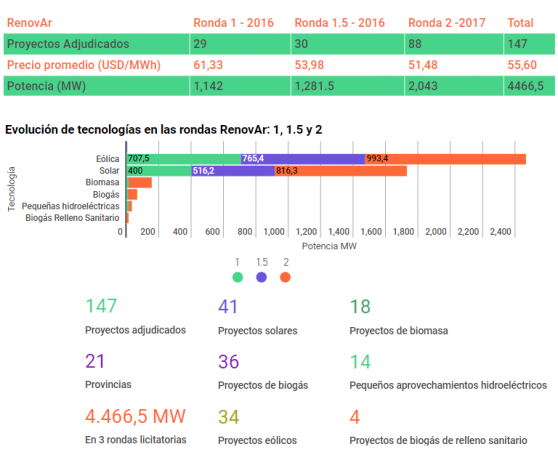Click the Solar purple bar segment 516,2
The width and height of the screenshot is (558, 452).
[233, 171]
